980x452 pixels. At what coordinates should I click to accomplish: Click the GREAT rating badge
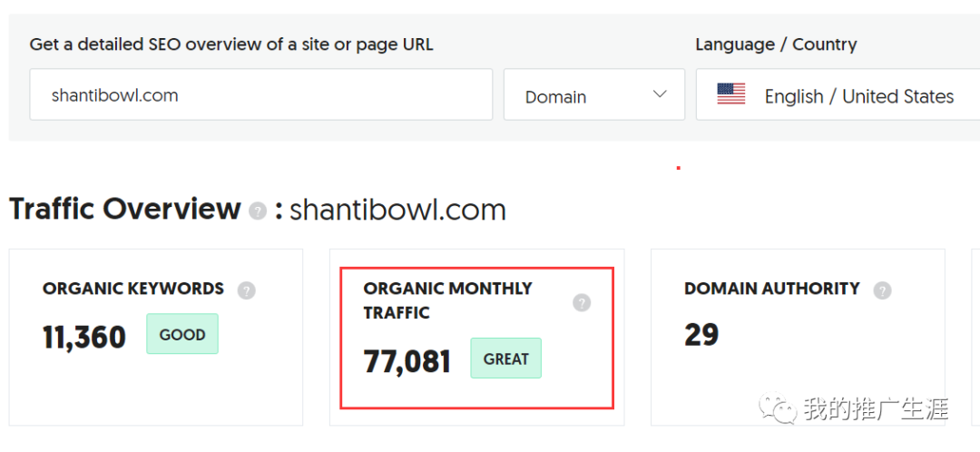pyautogui.click(x=505, y=359)
